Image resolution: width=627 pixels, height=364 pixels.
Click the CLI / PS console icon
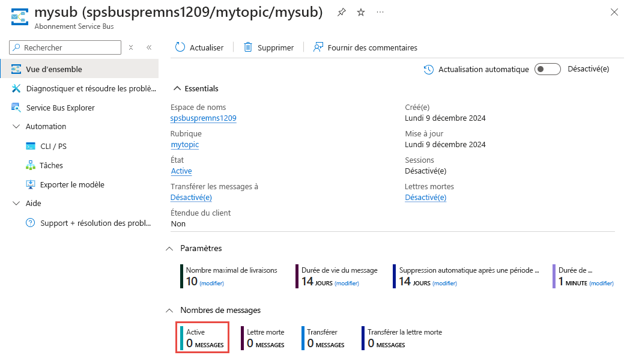tap(31, 146)
